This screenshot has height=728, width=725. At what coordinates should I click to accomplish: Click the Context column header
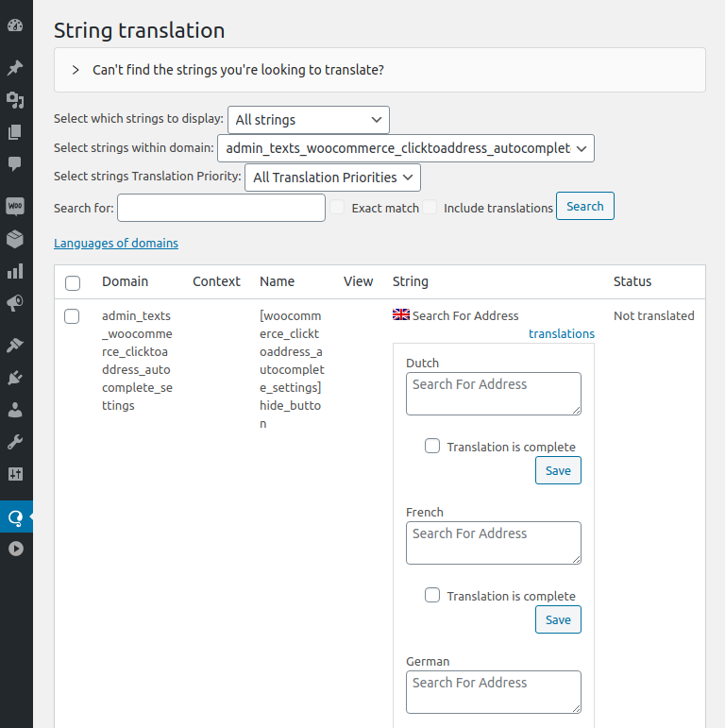click(x=216, y=281)
